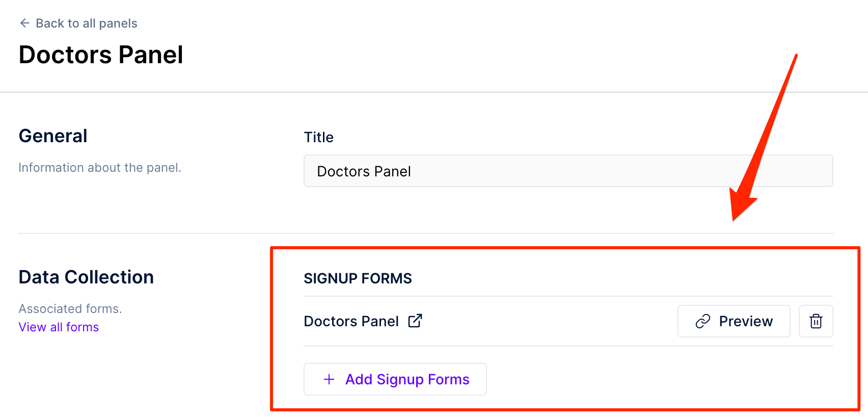The image size is (868, 419).
Task: Open Doctors Panel form external link icon
Action: [415, 321]
